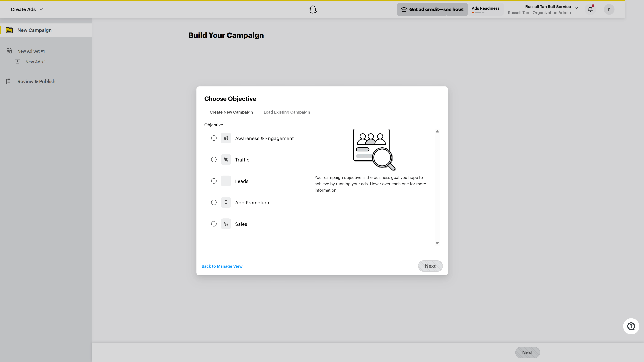This screenshot has width=644, height=362.
Task: Click scroll down arrow in objective panel
Action: (437, 243)
